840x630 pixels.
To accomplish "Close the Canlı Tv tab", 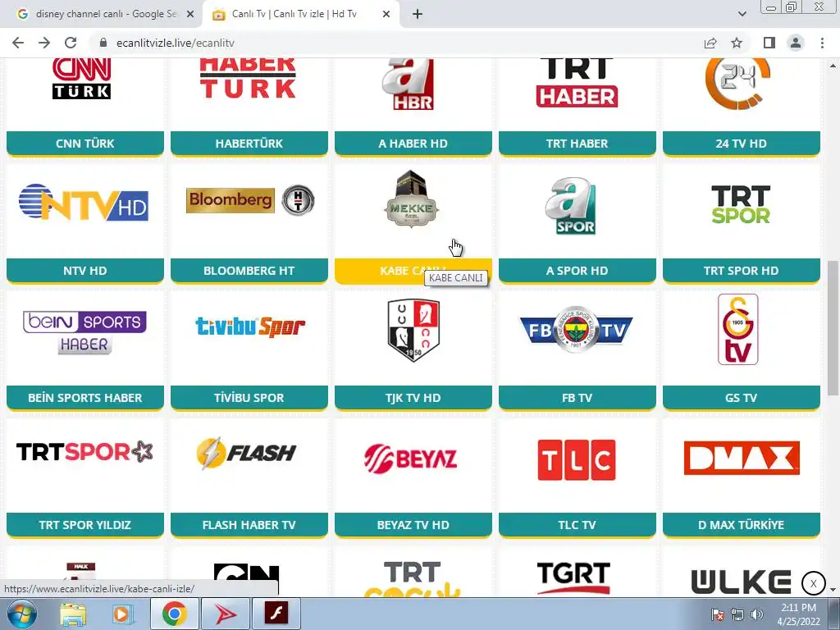I will [386, 14].
